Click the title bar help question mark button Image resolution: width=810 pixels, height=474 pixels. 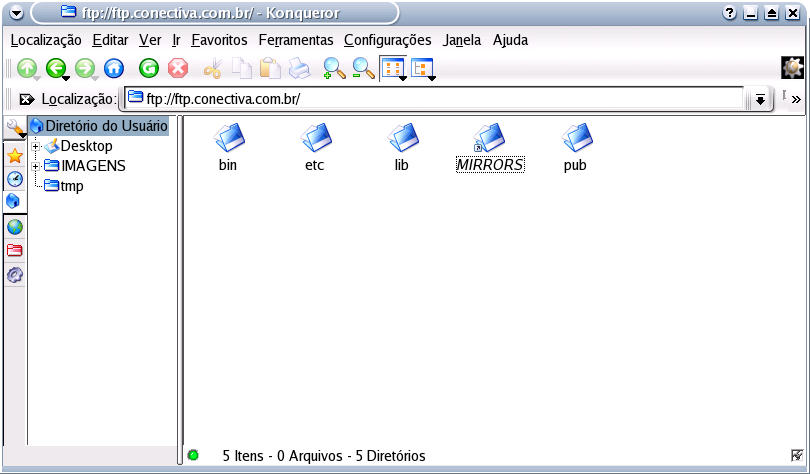click(729, 13)
